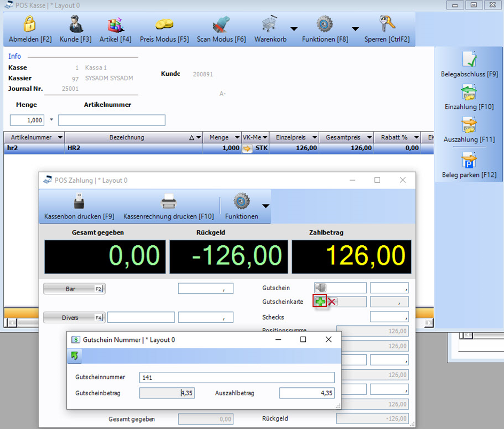The height and width of the screenshot is (429, 504).
Task: Open Artikelnummer column filter dropdown
Action: (60, 138)
